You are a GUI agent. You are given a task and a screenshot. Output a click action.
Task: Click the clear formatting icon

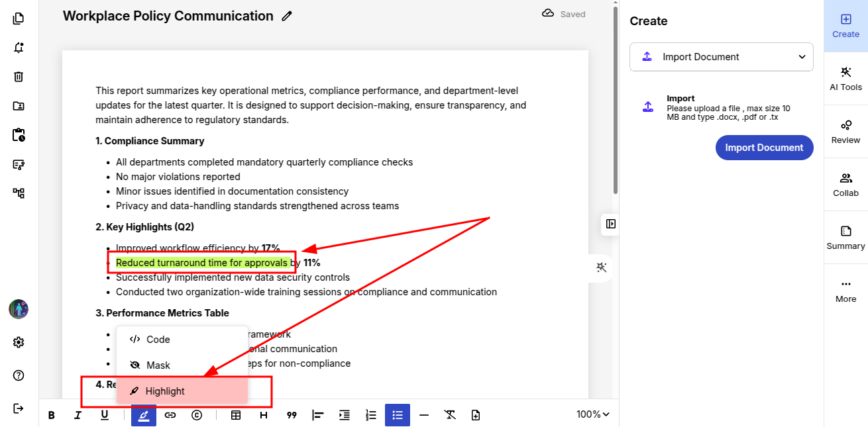point(450,415)
